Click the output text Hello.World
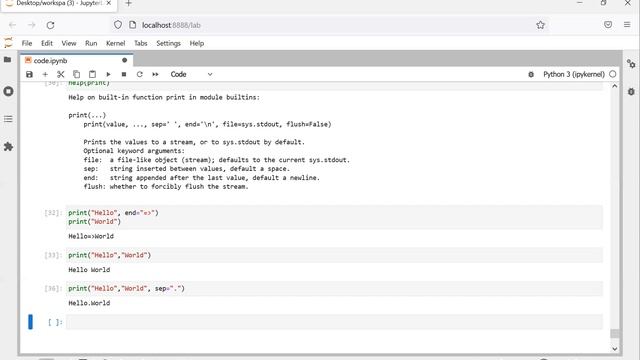640x360 pixels. 89,303
